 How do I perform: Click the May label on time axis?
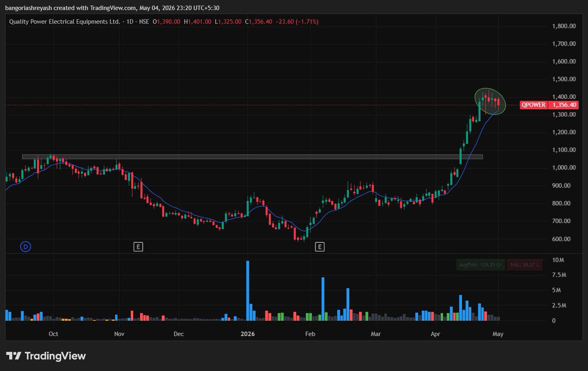pyautogui.click(x=498, y=334)
